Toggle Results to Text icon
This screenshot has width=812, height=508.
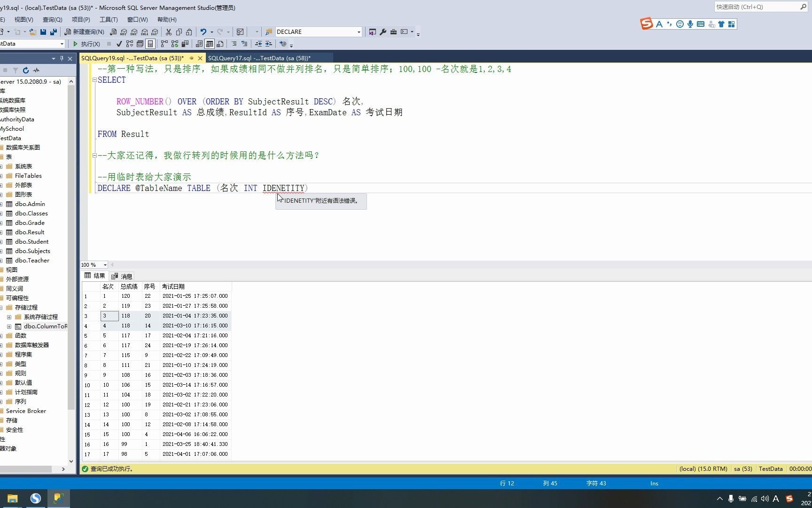click(199, 44)
